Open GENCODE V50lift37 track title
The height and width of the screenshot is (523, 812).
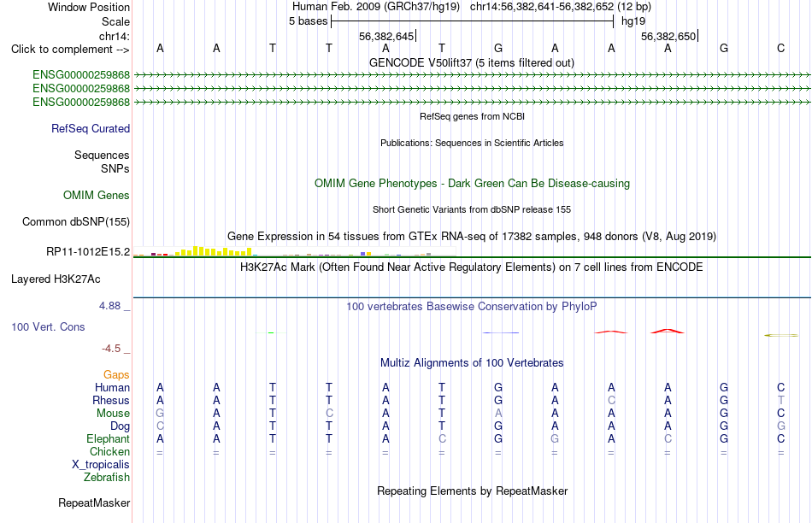tap(471, 62)
